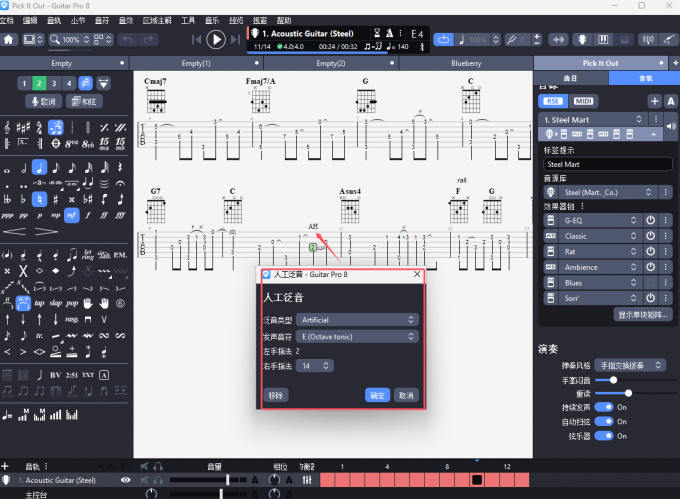680x499 pixels.
Task: Switch to the Blueberry document tab
Action: pyautogui.click(x=465, y=63)
